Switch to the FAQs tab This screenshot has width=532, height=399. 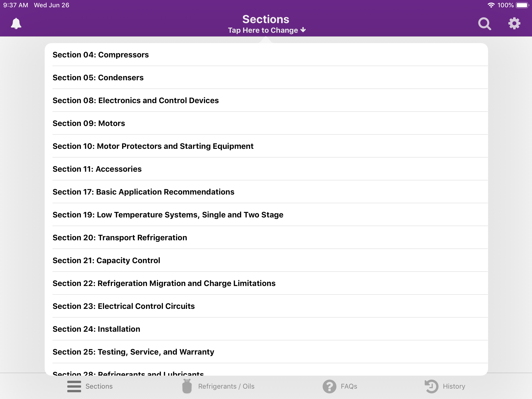(x=348, y=386)
